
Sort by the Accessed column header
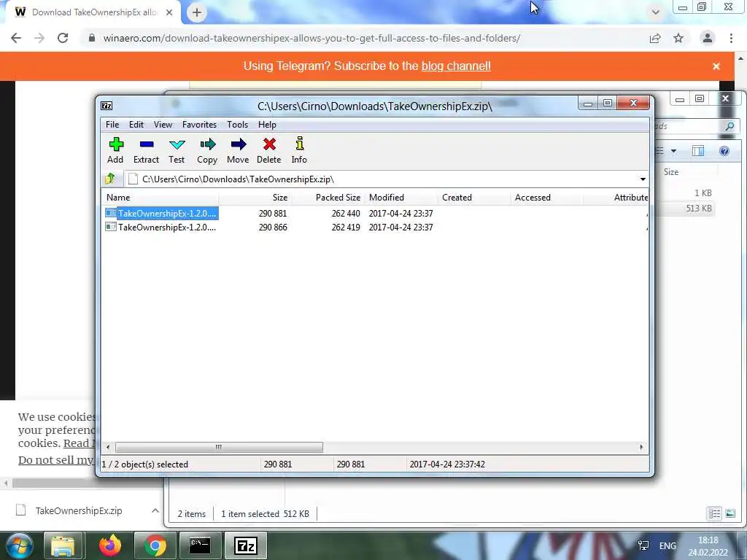(x=546, y=197)
